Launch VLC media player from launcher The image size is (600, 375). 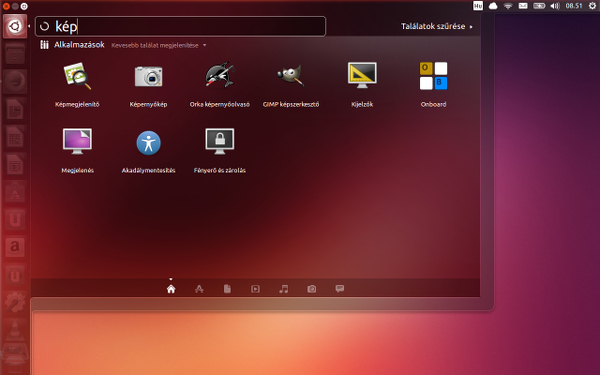(15, 330)
